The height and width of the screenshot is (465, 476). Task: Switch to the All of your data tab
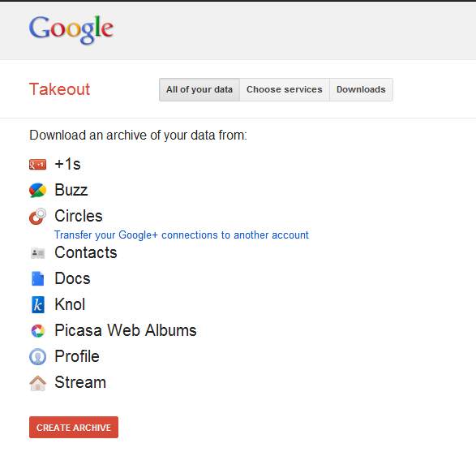pyautogui.click(x=199, y=89)
